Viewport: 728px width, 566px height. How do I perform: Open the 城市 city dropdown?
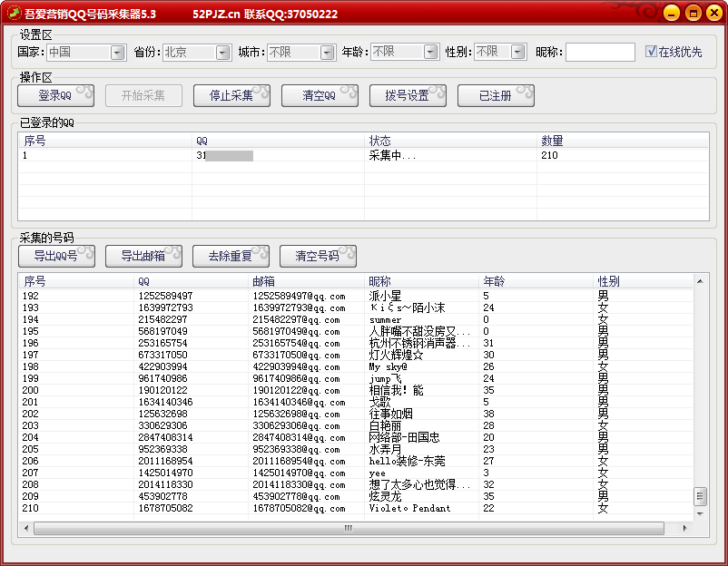326,53
